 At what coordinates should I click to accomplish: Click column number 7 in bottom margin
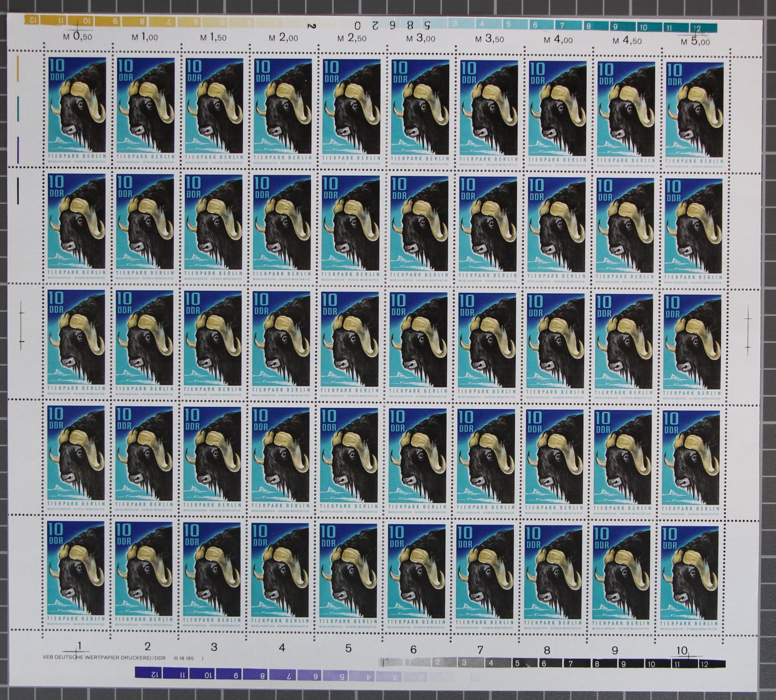pyautogui.click(x=480, y=650)
